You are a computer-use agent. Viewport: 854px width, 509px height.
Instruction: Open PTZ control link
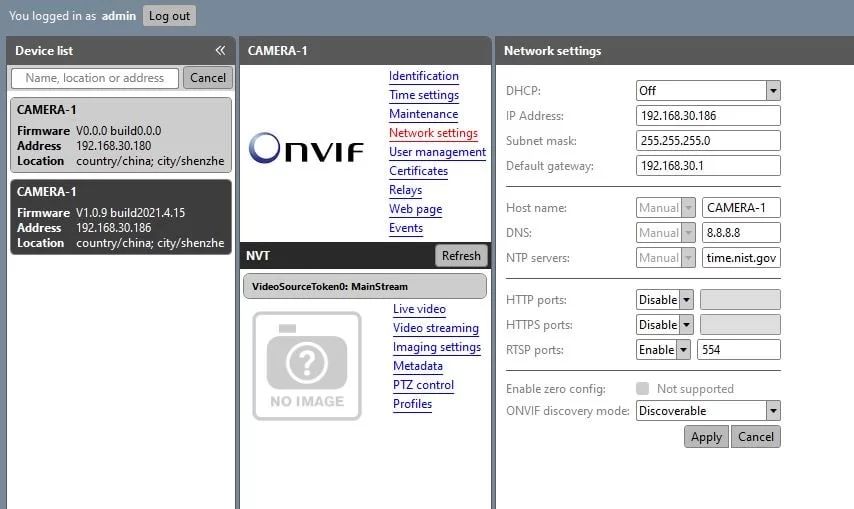[x=423, y=385]
